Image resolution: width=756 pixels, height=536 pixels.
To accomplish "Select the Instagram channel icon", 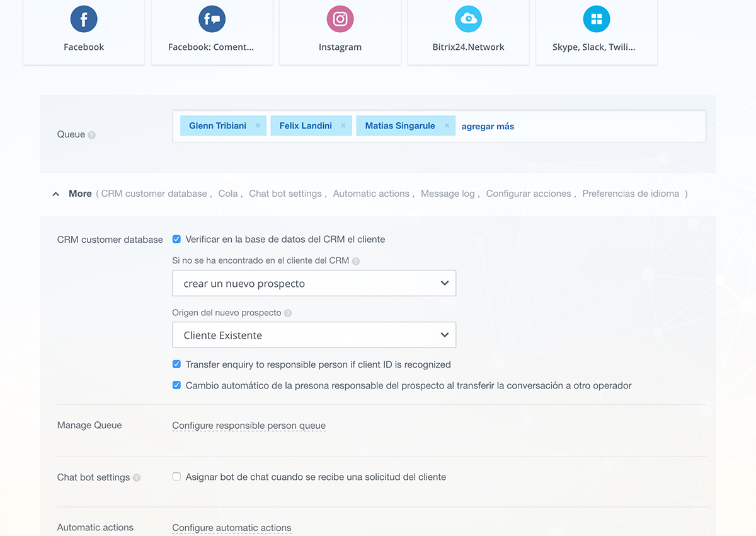I will [340, 20].
